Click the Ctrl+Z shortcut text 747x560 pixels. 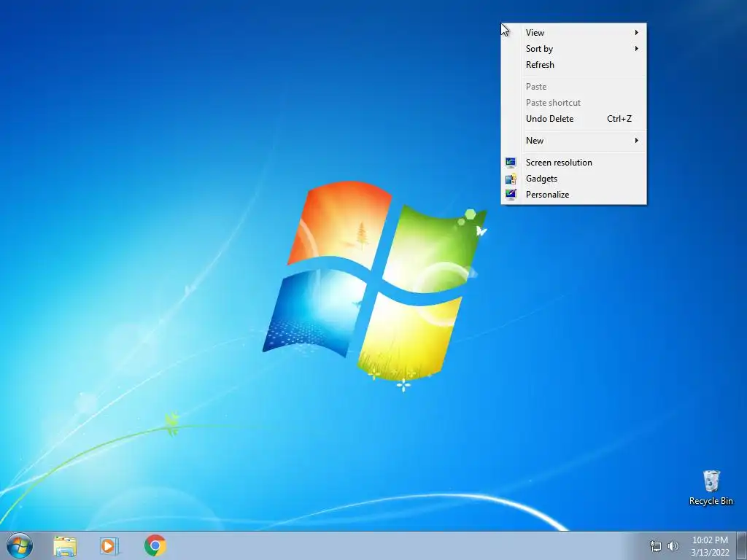(x=619, y=119)
